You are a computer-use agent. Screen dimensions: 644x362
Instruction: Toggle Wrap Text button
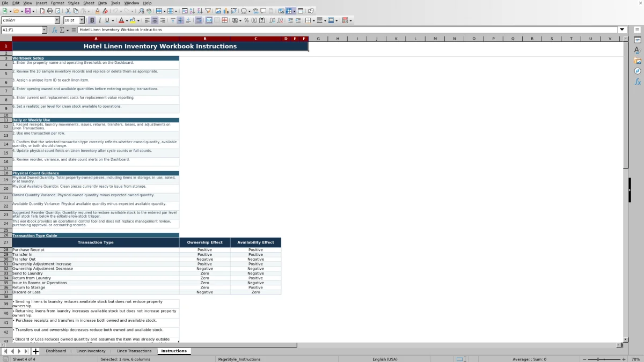tap(199, 20)
